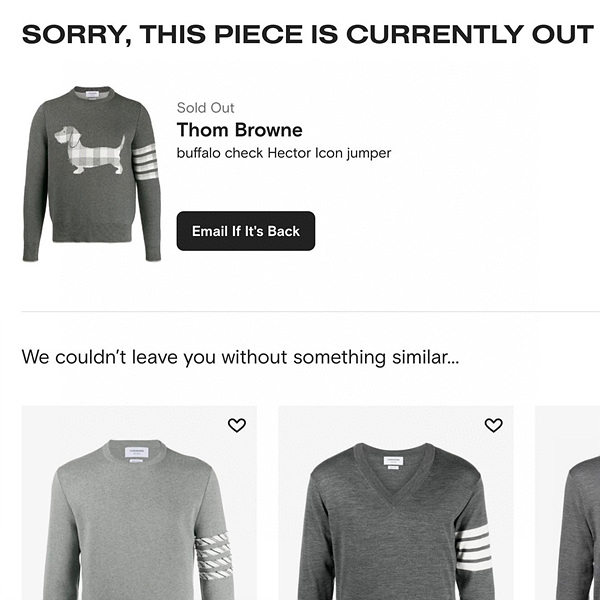Toggle wishlist heart on the V-neck sweater
600x600 pixels.
point(493,425)
